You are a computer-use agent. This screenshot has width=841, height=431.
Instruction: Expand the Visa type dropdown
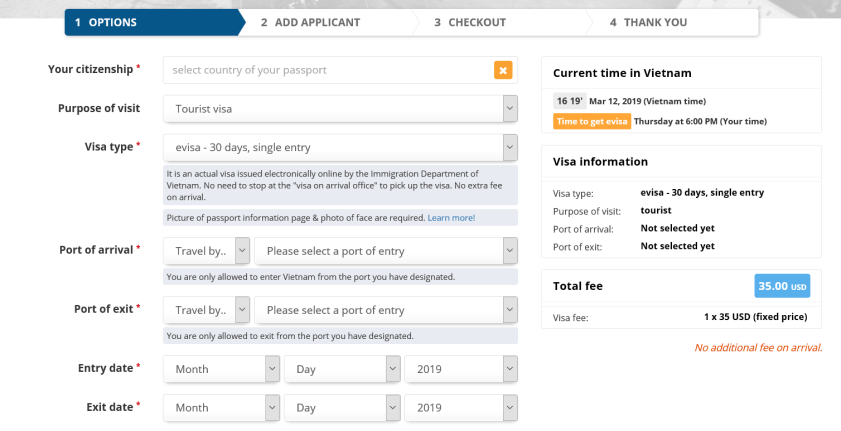(340, 148)
